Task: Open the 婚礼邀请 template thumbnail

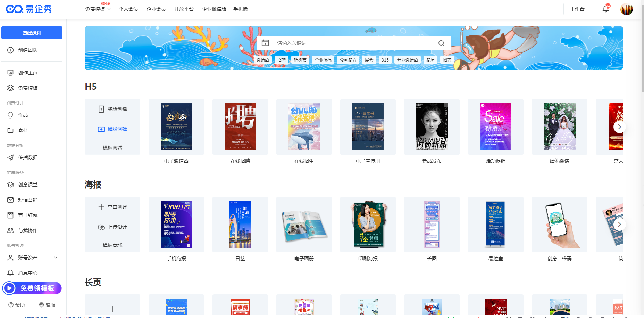Action: (x=560, y=127)
